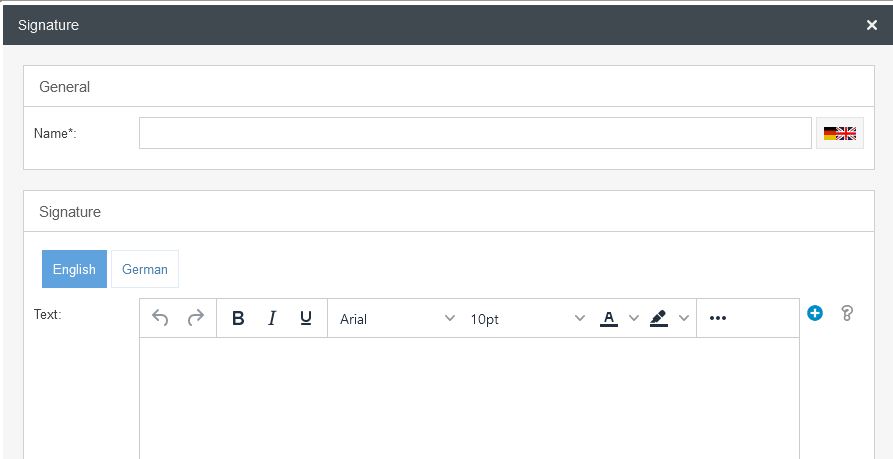Screen dimensions: 893x459
Task: Apply the background highlight color
Action: pyautogui.click(x=658, y=318)
